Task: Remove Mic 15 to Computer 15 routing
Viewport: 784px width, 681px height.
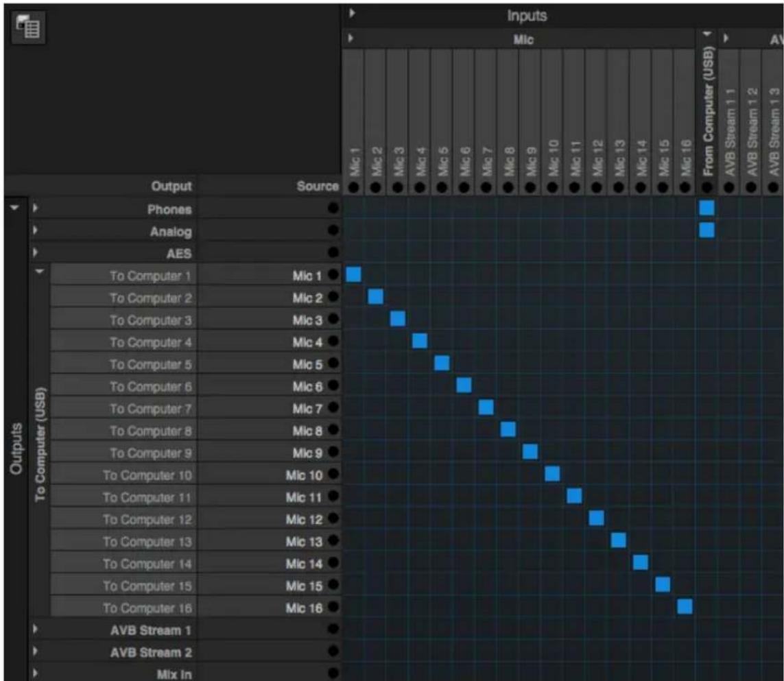Action: pos(663,584)
